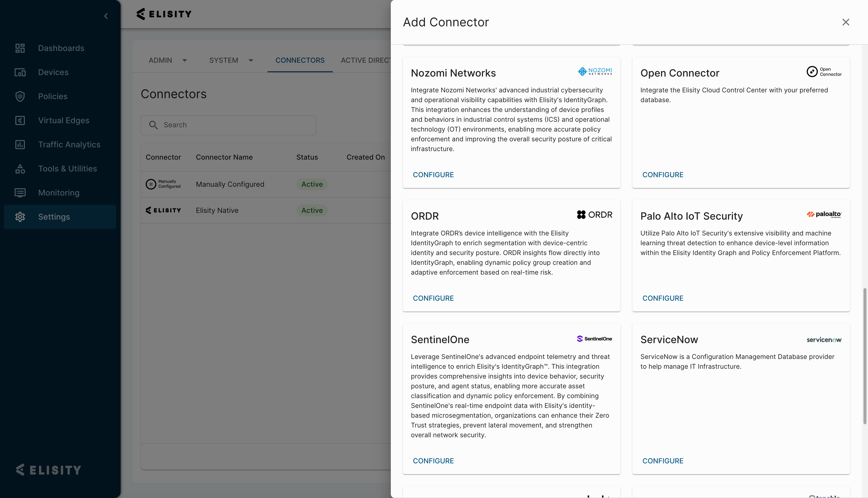Click the Nozomi Networks logo
Viewport: 868px width, 498px height.
click(594, 72)
